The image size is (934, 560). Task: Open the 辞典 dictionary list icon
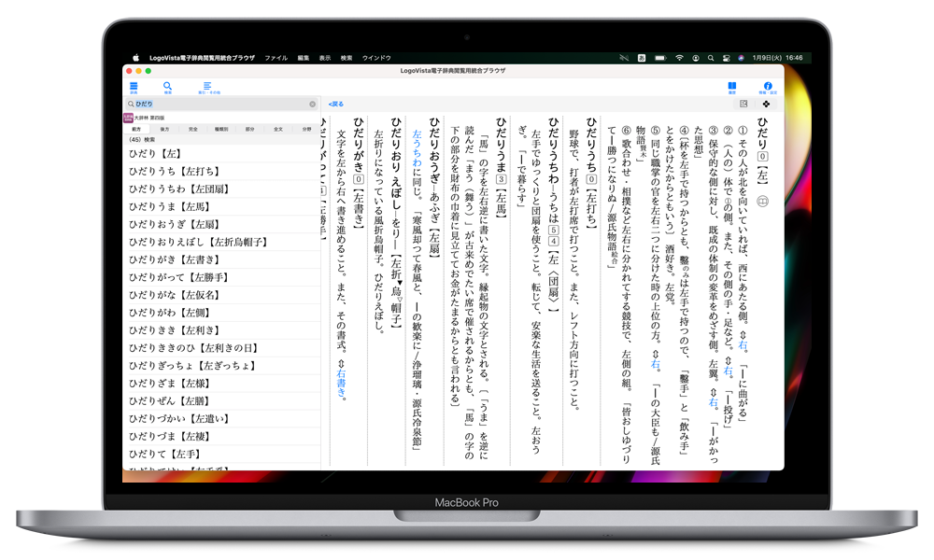click(x=134, y=87)
